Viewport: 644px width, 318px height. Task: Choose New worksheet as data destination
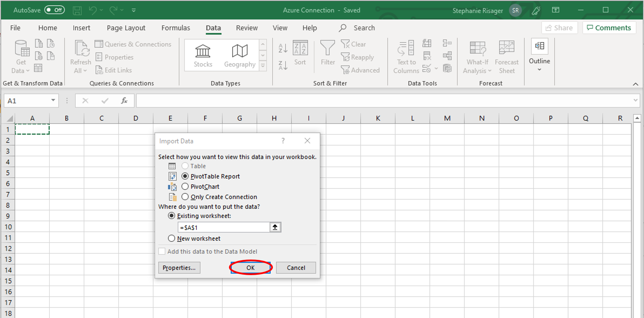coord(172,238)
